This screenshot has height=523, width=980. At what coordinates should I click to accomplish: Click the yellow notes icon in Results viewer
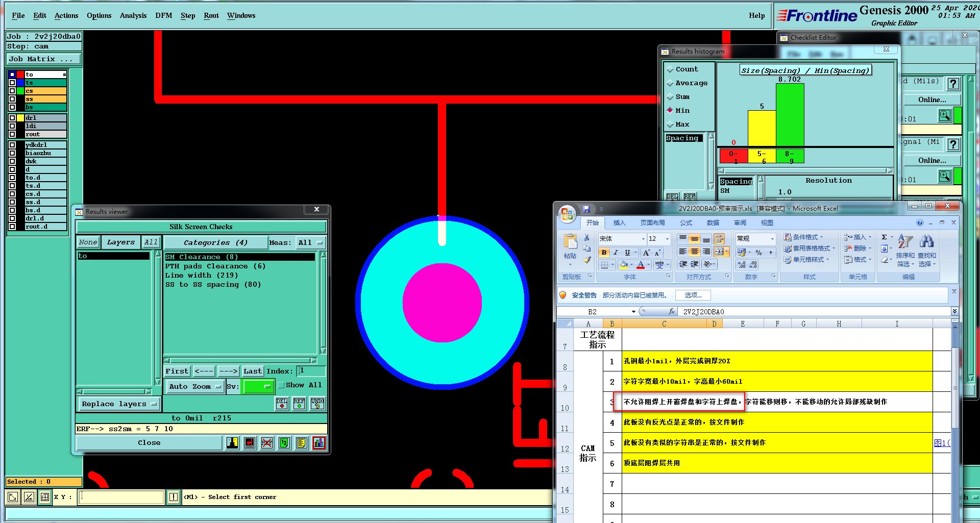point(302,443)
